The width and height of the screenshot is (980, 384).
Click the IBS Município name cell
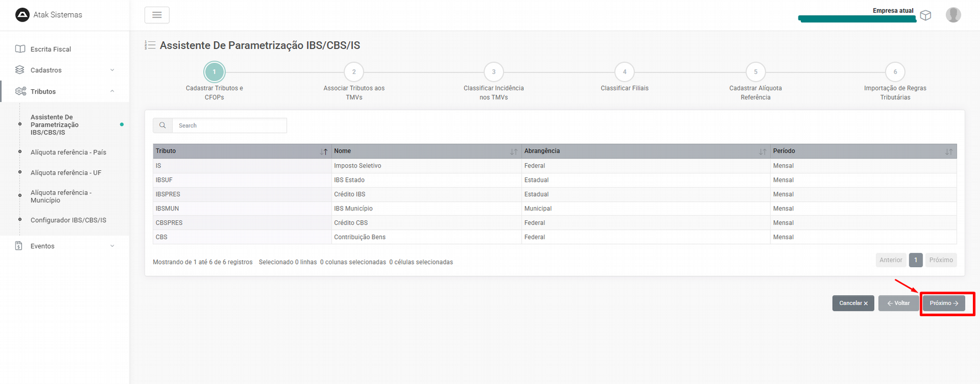click(426, 209)
